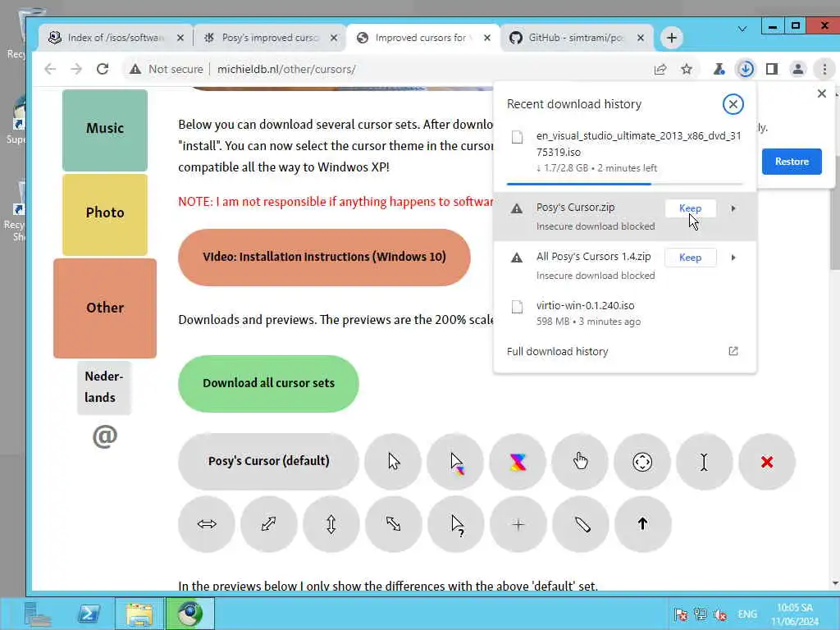This screenshot has width=840, height=630.
Task: Click the move circle cursor preview
Action: click(x=642, y=461)
